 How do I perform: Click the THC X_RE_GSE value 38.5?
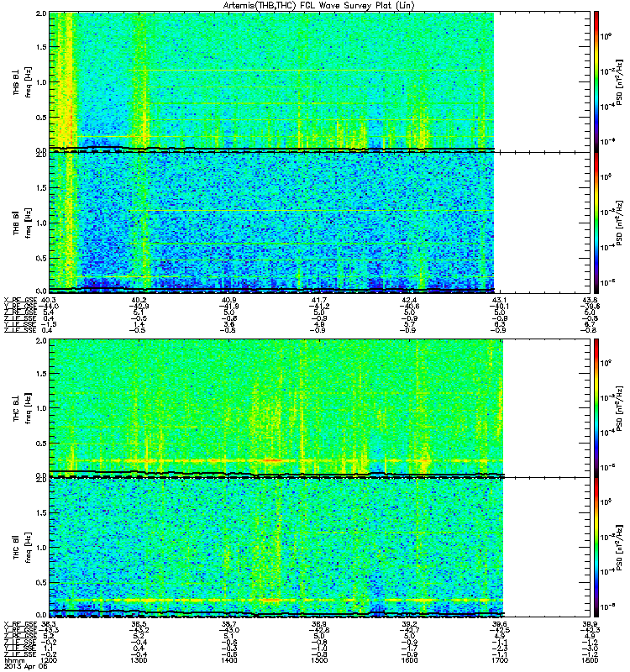(x=139, y=624)
